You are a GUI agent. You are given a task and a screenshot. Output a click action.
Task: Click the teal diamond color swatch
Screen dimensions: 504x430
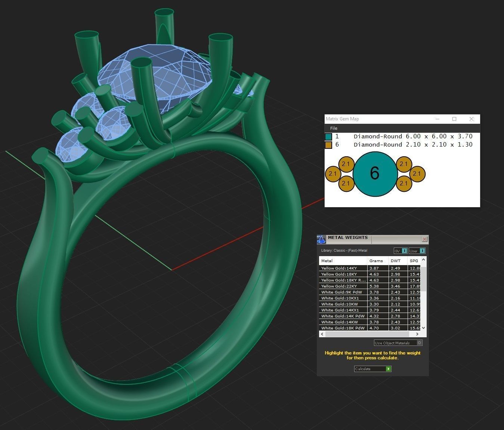(x=328, y=136)
